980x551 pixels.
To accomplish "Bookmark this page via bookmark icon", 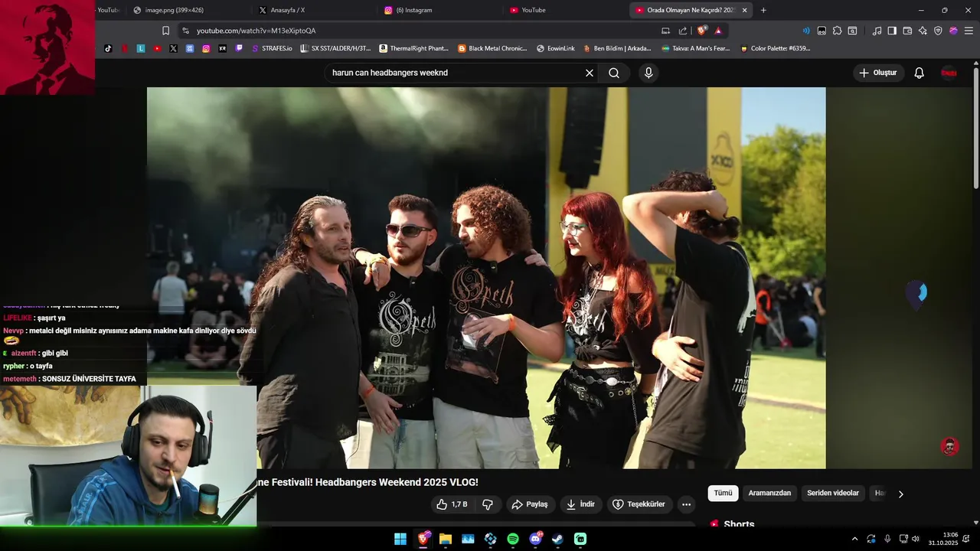I will click(x=165, y=31).
